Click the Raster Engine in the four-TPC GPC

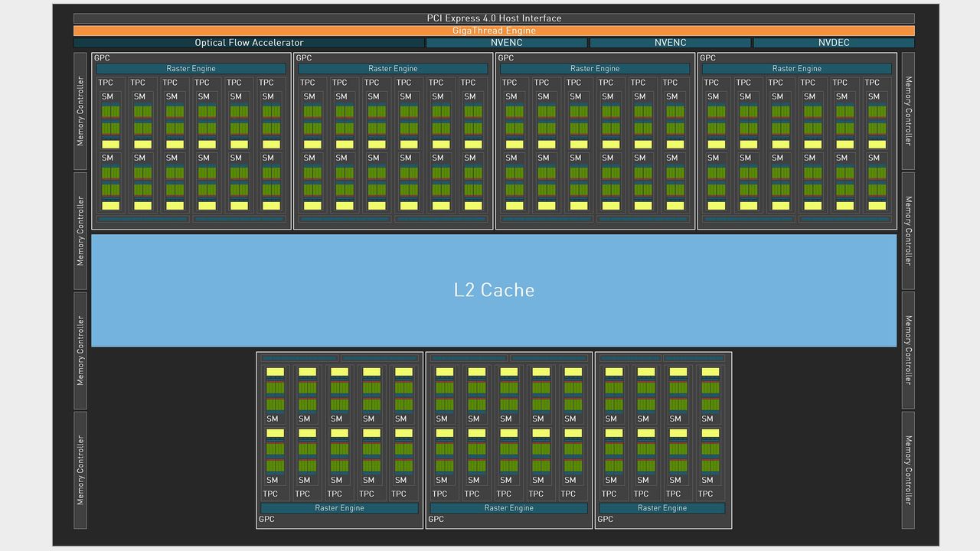(x=662, y=508)
